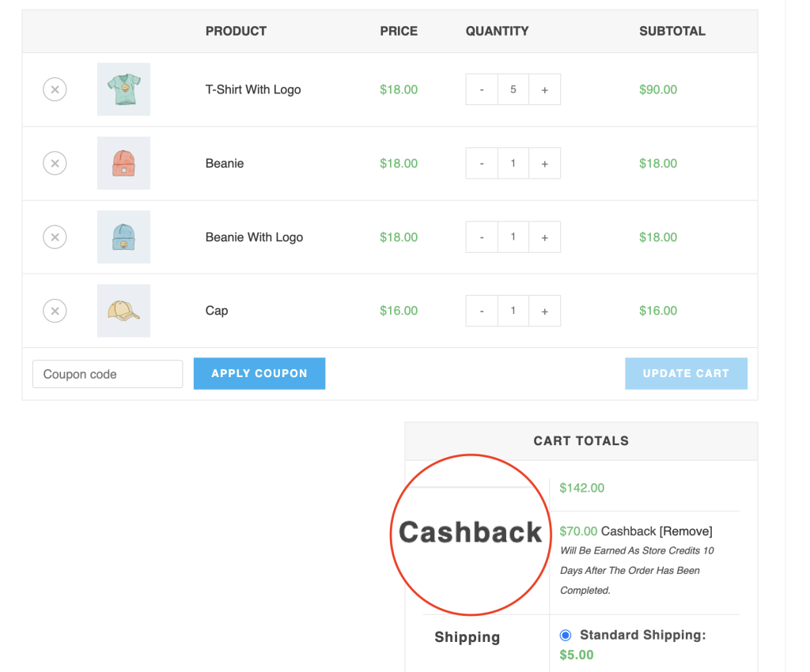Increase the Beanie quantity
The height and width of the screenshot is (672, 810).
pyautogui.click(x=544, y=164)
